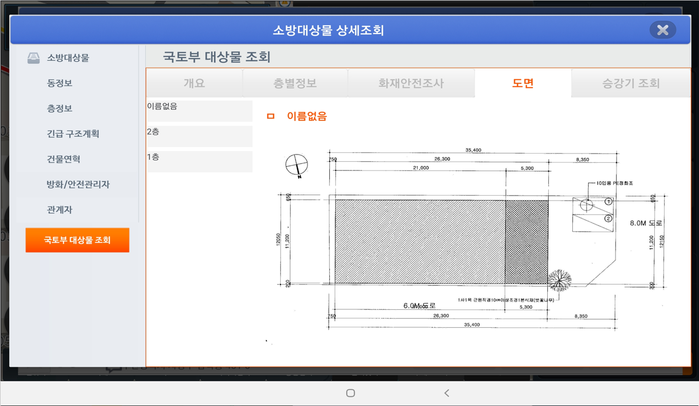
Task: Click the 소방대상물 building icon in sidebar
Action: (x=33, y=58)
